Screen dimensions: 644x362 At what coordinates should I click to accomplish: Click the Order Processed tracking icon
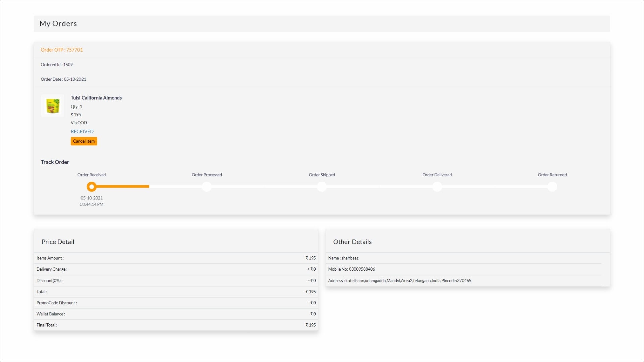point(207,186)
